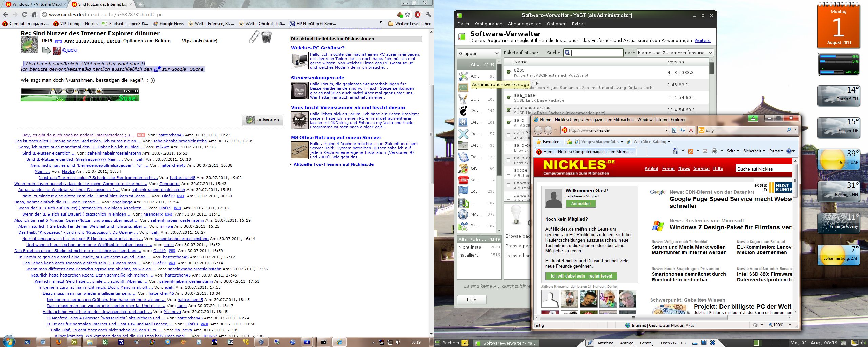The height and width of the screenshot is (347, 868).
Task: Uncheck the aalib package checkbox
Action: click(509, 122)
